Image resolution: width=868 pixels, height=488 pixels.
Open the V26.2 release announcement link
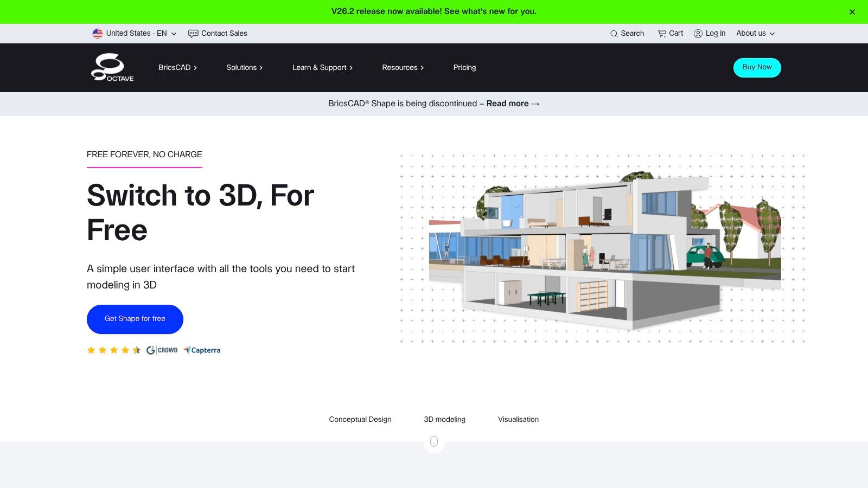click(x=433, y=11)
